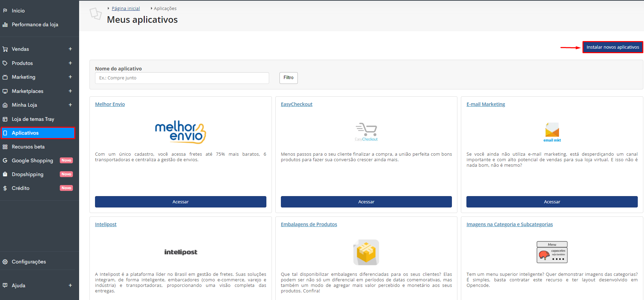Click the Novo badge beside Google Shopping
Viewport: 644px width, 300px height.
(66, 161)
